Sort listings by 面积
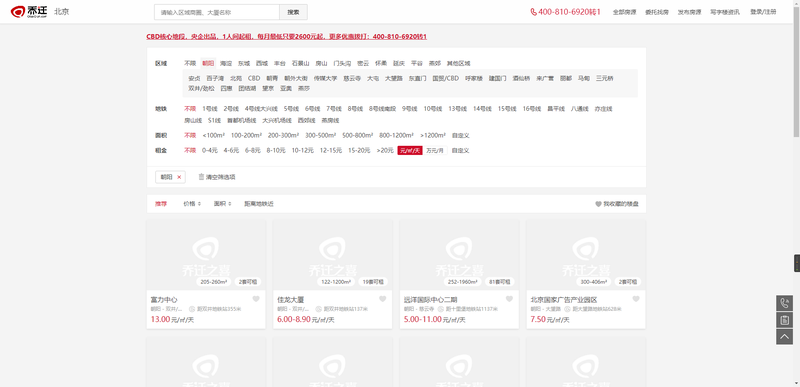Screen dimensions: 800x387 click(222, 204)
